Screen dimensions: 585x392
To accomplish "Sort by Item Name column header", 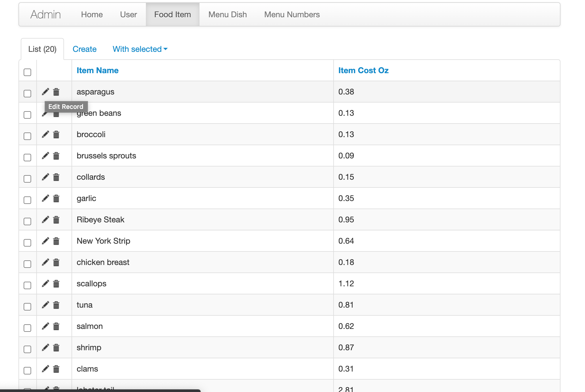I will coord(97,71).
